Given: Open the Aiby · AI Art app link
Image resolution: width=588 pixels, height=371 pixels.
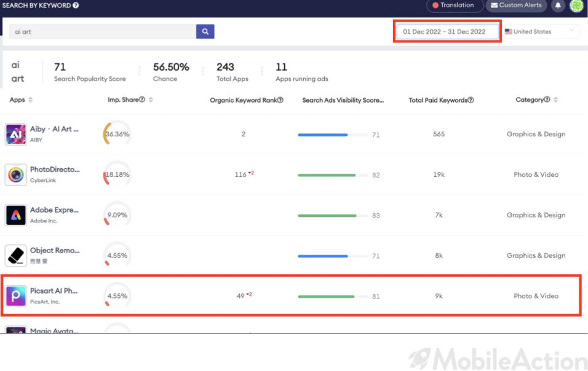Looking at the screenshot, I should click(x=54, y=129).
